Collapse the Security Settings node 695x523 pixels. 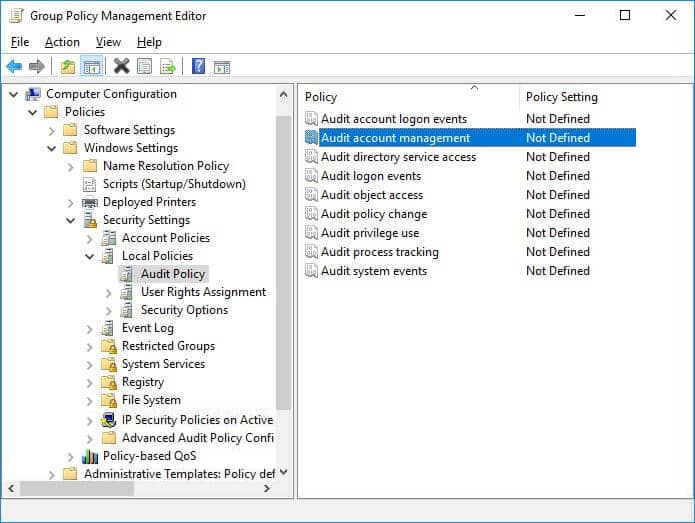click(x=70, y=220)
